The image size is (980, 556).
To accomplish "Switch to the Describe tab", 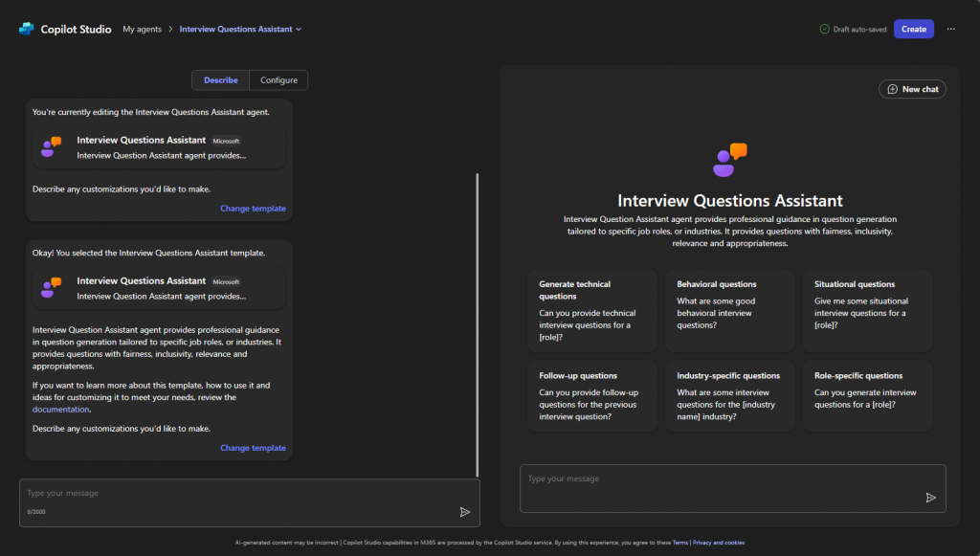I will [x=221, y=80].
